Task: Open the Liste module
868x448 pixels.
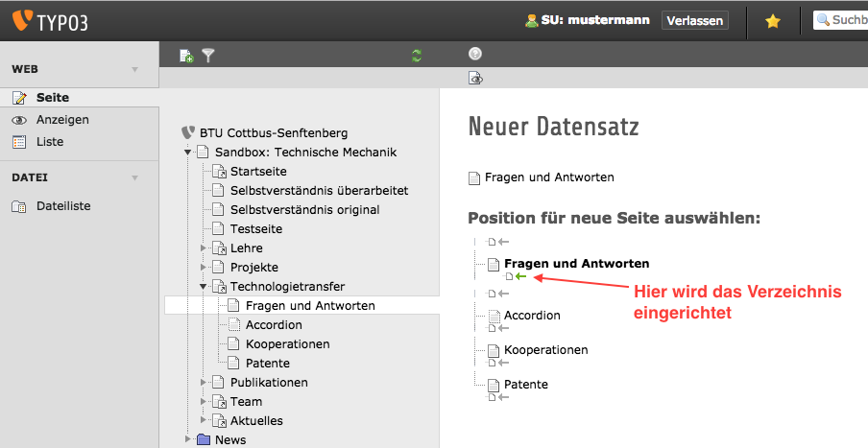Action: point(50,141)
